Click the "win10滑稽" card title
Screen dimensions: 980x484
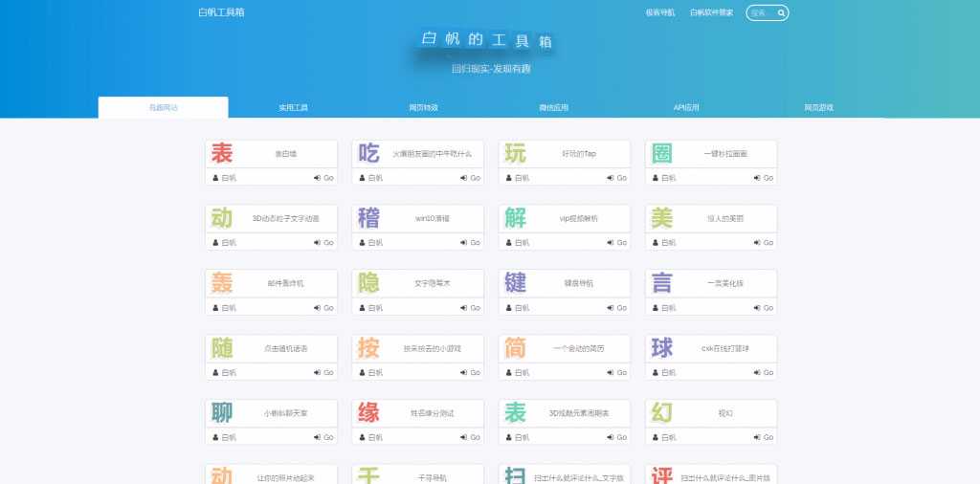(x=433, y=219)
